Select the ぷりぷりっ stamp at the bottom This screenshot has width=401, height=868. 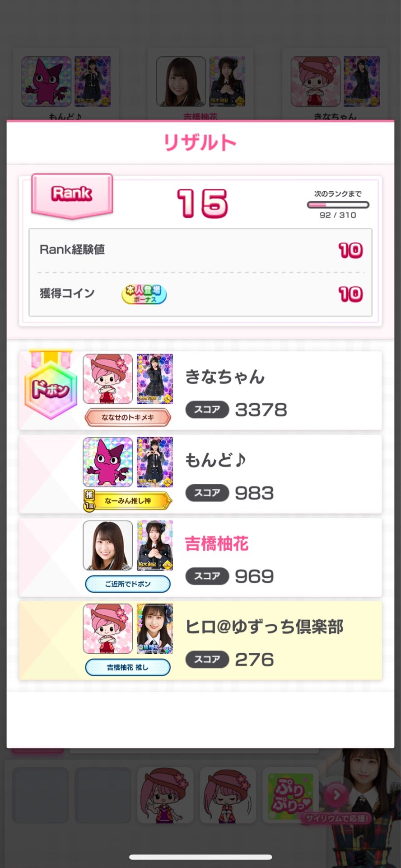290,795
